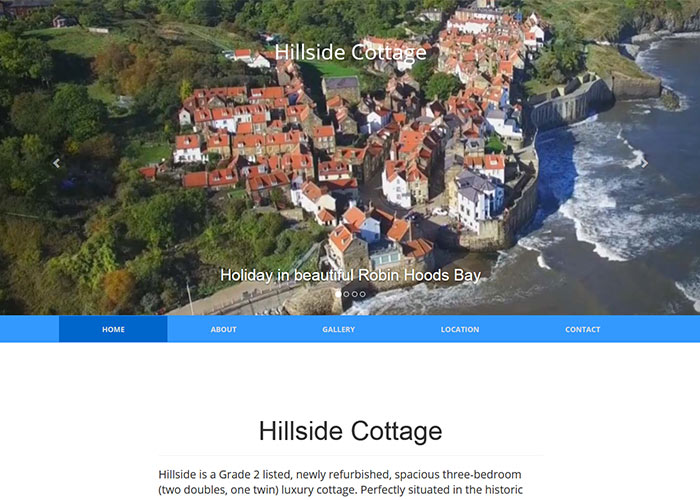Click the Grade 2 listed description line
This screenshot has width=700, height=500.
click(340, 474)
